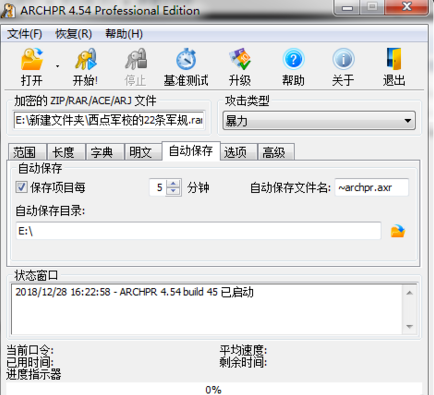
Task: Switch to the 高级 tab
Action: point(276,153)
